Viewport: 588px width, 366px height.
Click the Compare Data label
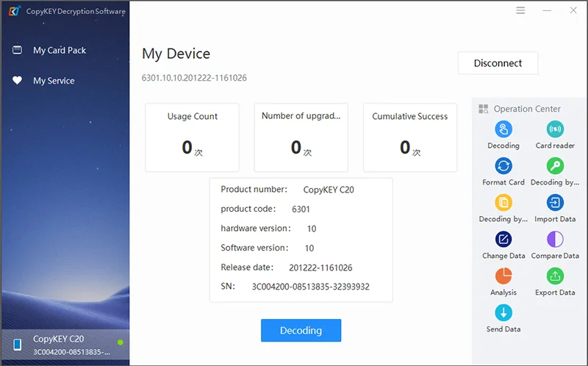tap(555, 256)
